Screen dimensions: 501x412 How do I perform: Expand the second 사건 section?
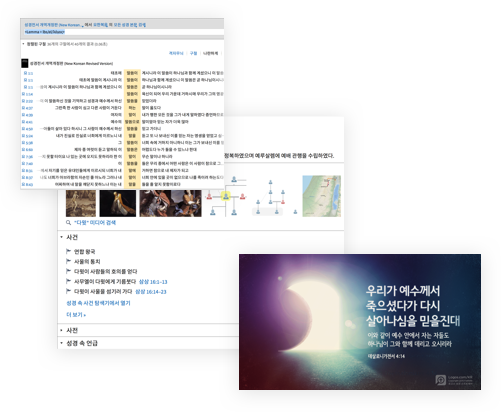click(61, 330)
